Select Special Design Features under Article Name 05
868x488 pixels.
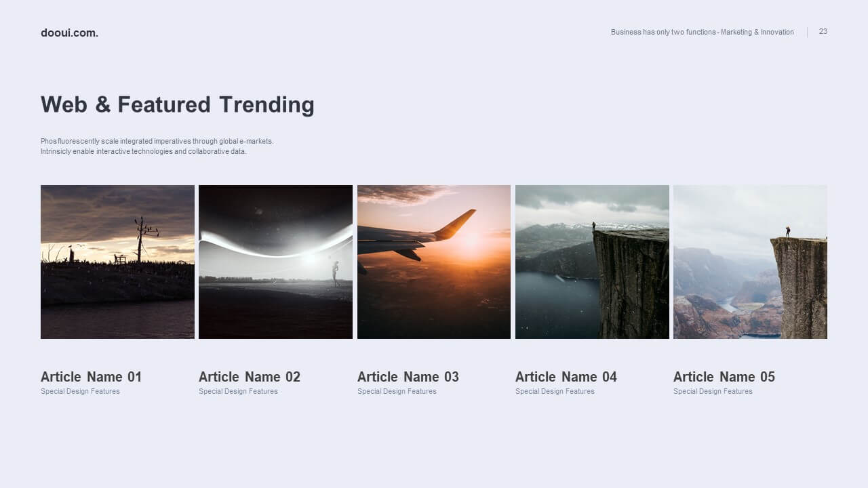pyautogui.click(x=713, y=391)
